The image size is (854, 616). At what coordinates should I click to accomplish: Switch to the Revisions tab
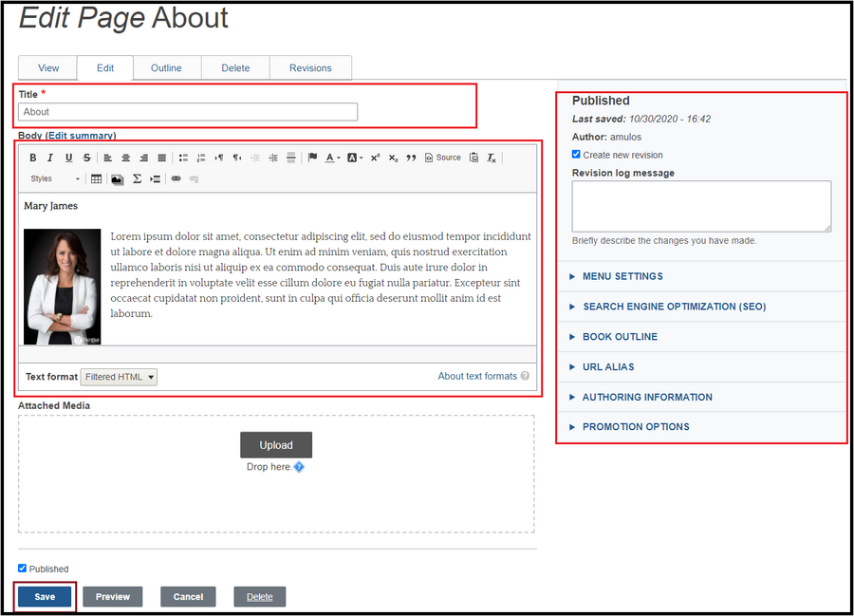(310, 68)
